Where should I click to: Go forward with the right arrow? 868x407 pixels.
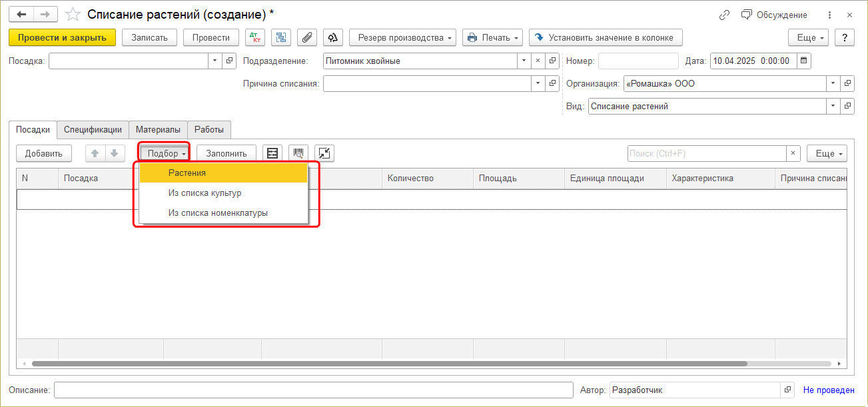pyautogui.click(x=45, y=15)
